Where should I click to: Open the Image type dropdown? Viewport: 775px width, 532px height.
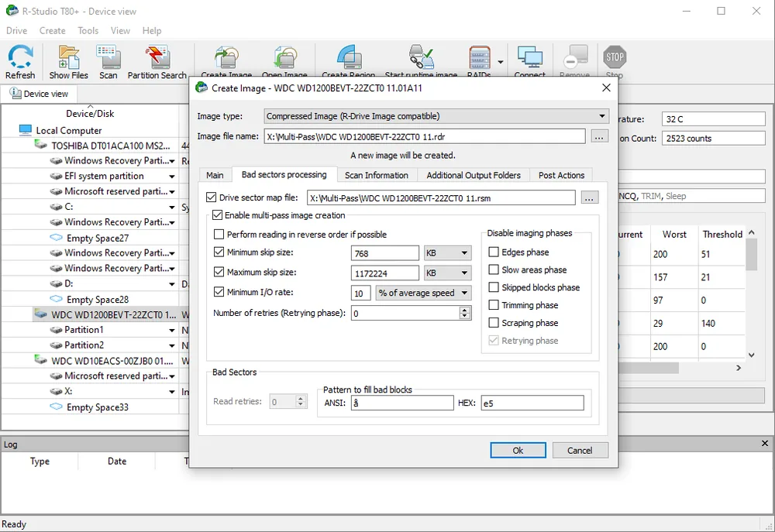436,116
